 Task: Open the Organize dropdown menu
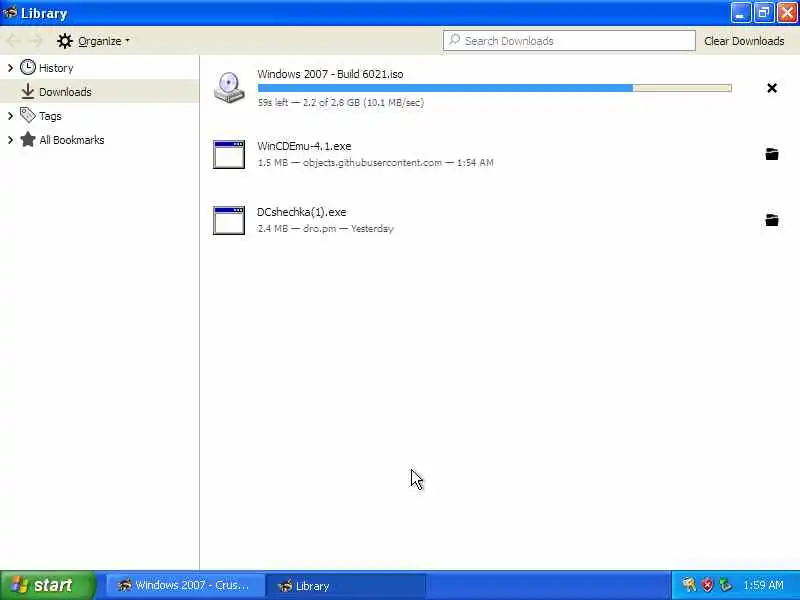(93, 41)
